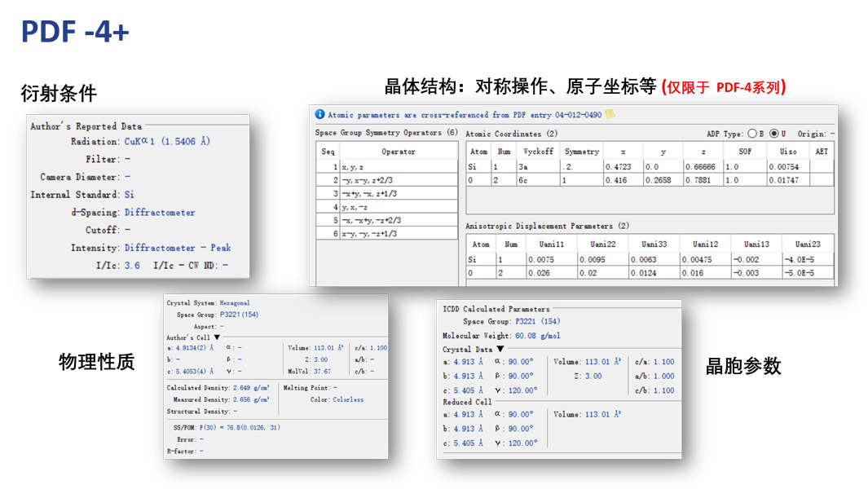Click Intensity value Diffractometer - Peak
This screenshot has height=489, width=868.
pos(178,248)
